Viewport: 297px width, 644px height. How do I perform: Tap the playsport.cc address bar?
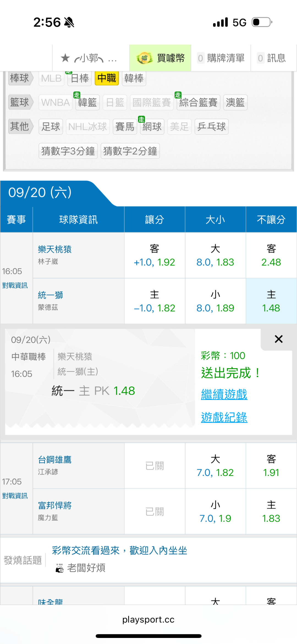coord(148,620)
